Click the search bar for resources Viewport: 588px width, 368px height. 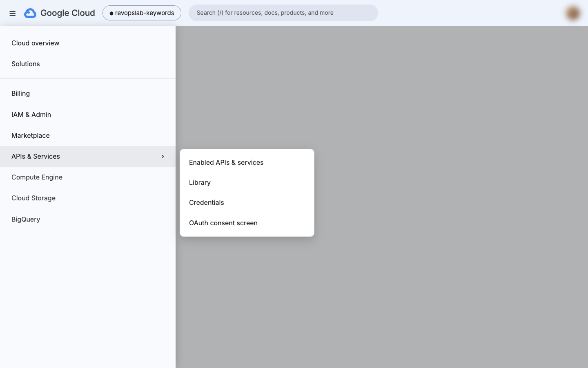(283, 13)
